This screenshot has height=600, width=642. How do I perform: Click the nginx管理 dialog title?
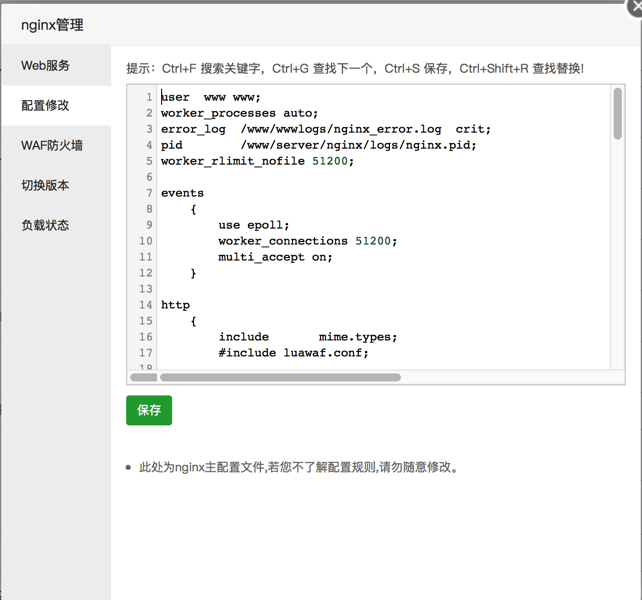[52, 25]
